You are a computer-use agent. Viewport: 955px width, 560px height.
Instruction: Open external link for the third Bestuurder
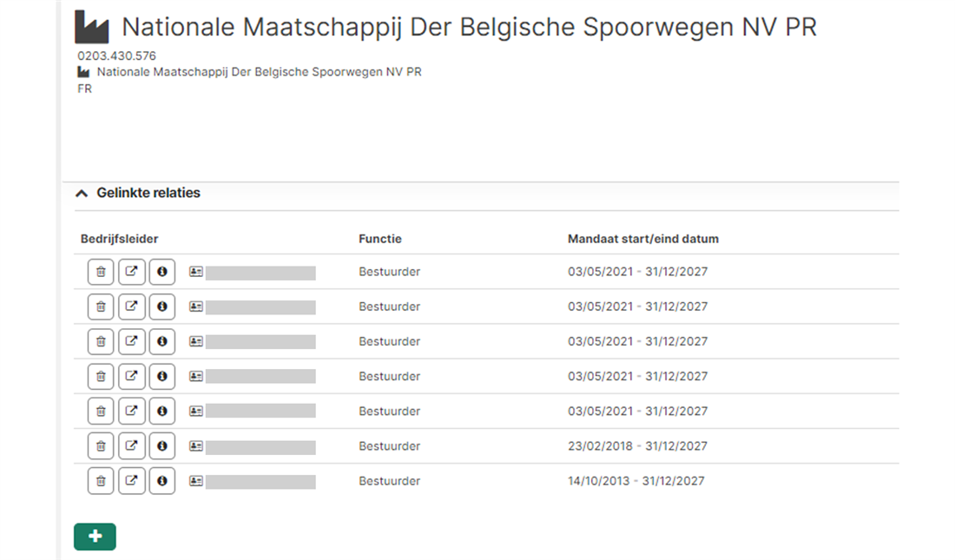click(131, 341)
